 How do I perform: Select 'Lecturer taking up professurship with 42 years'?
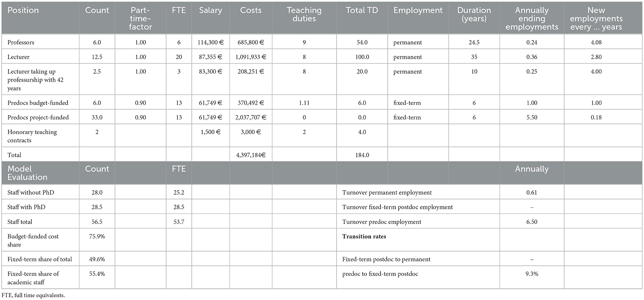tap(35, 80)
